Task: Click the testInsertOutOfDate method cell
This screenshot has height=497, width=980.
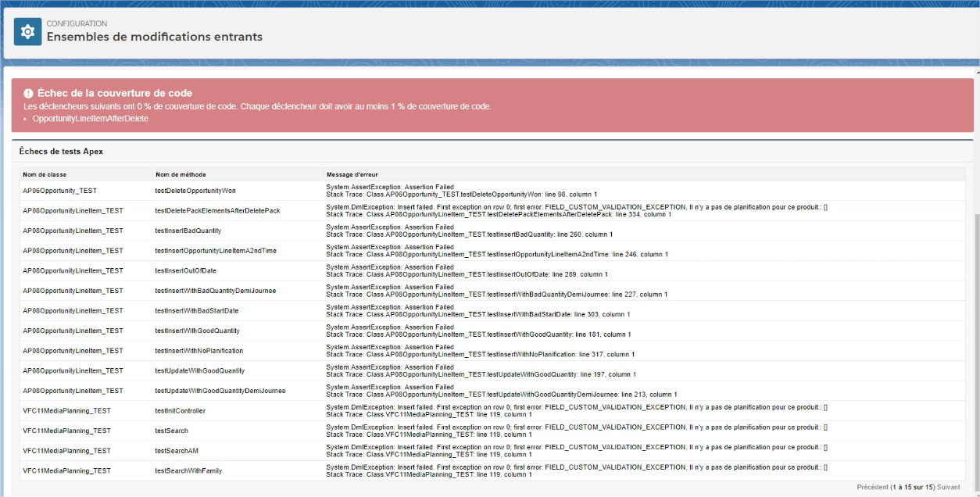Action: tap(186, 270)
